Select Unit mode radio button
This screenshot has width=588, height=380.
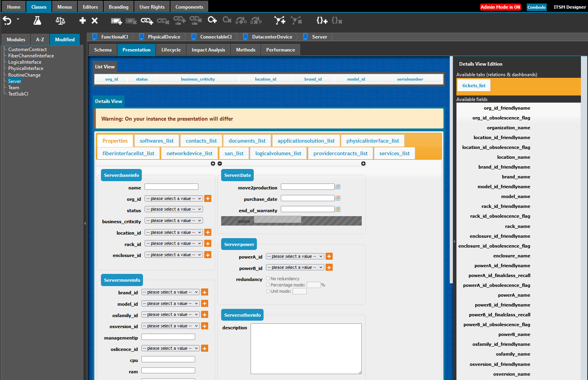(x=268, y=291)
